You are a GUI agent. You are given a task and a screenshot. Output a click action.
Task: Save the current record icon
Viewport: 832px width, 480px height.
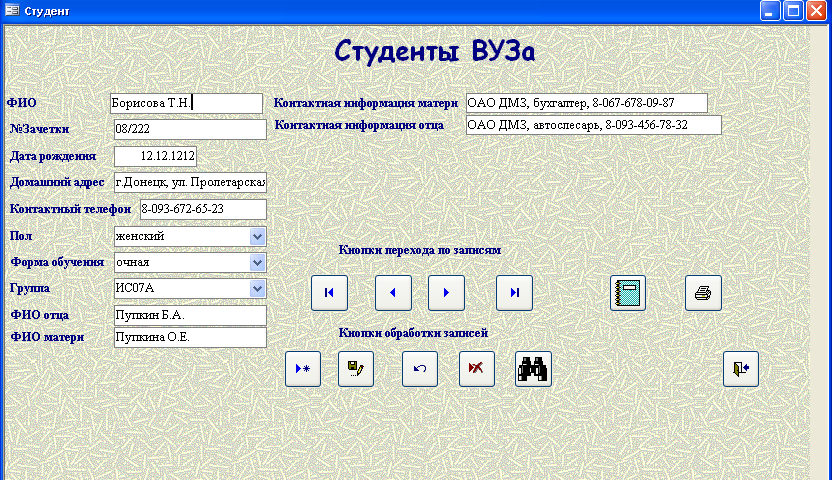point(356,369)
